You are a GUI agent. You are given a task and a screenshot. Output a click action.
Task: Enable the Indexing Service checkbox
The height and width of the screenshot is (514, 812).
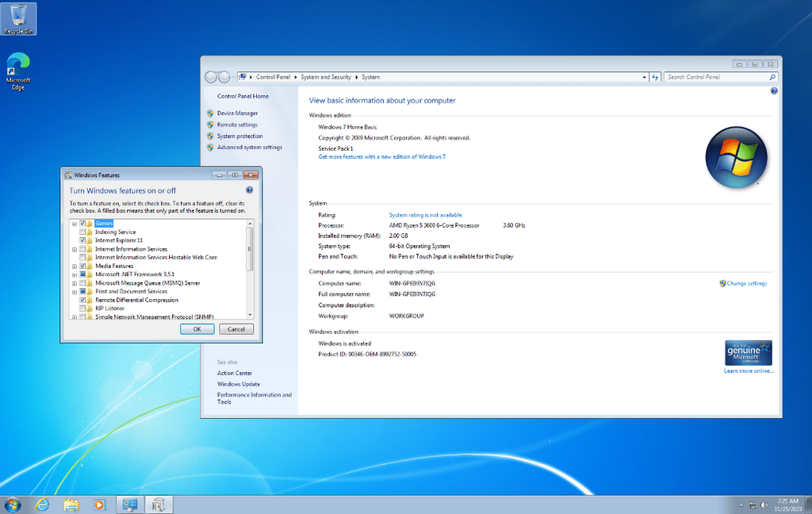tap(82, 232)
